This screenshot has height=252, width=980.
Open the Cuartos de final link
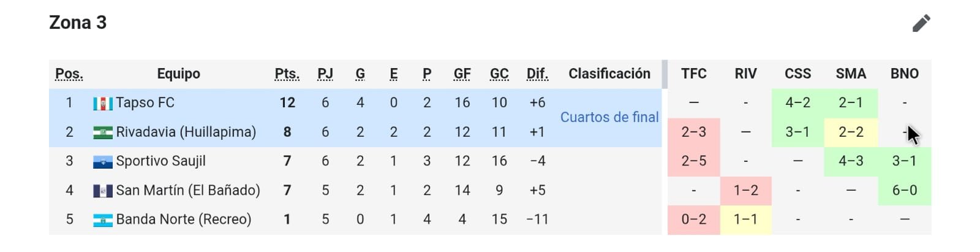pos(609,117)
